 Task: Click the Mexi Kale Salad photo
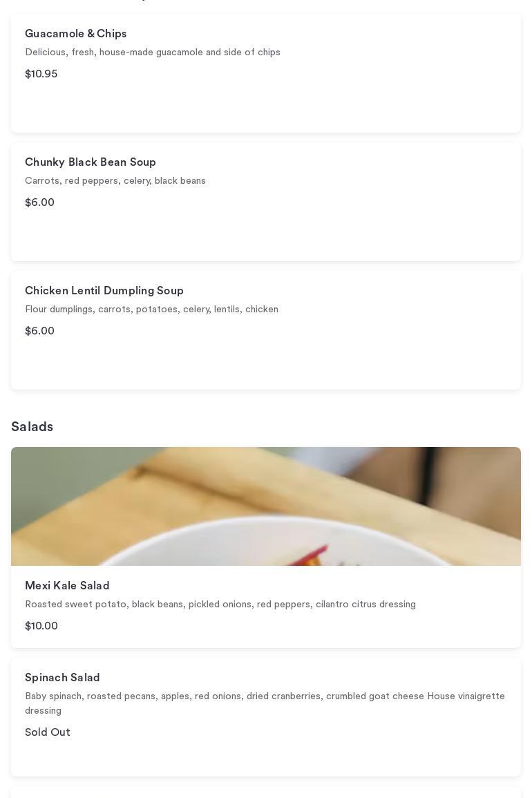(x=266, y=506)
